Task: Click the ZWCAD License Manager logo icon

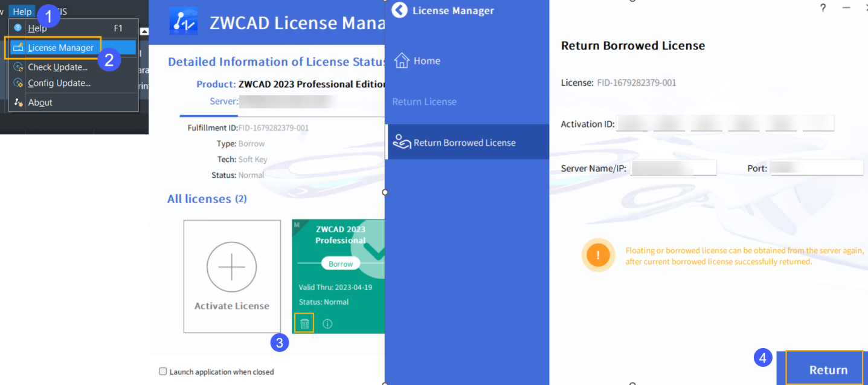Action: coord(184,22)
